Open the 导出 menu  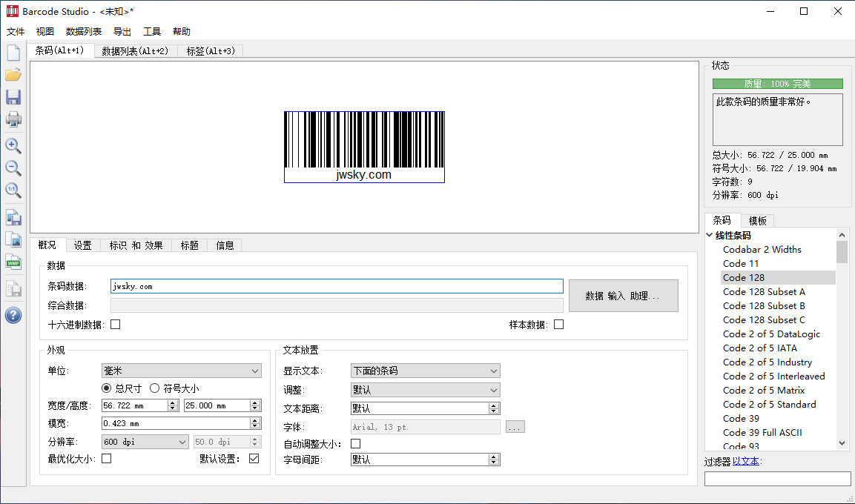tap(122, 32)
